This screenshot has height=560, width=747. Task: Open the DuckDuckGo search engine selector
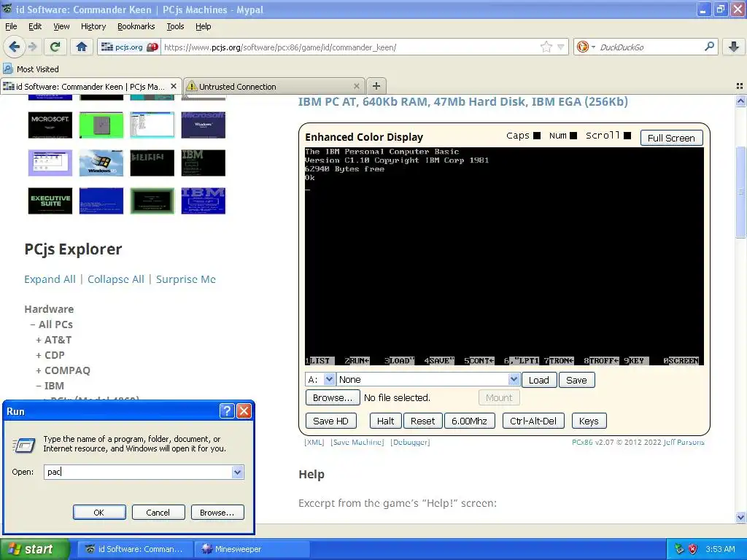pos(586,47)
